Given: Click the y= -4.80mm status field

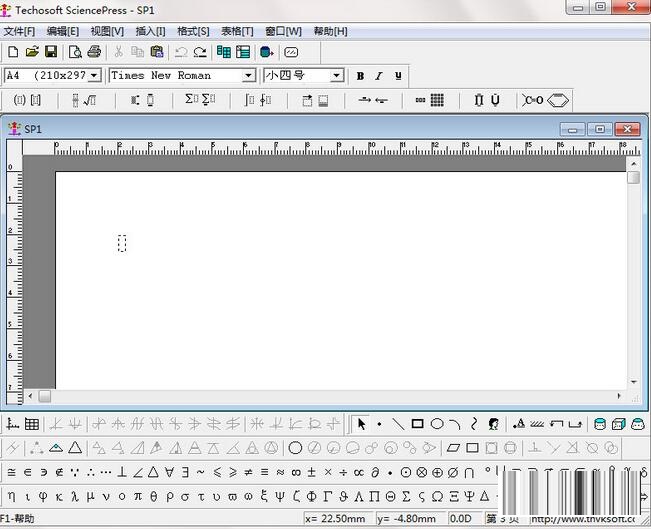Looking at the screenshot, I should click(x=409, y=519).
